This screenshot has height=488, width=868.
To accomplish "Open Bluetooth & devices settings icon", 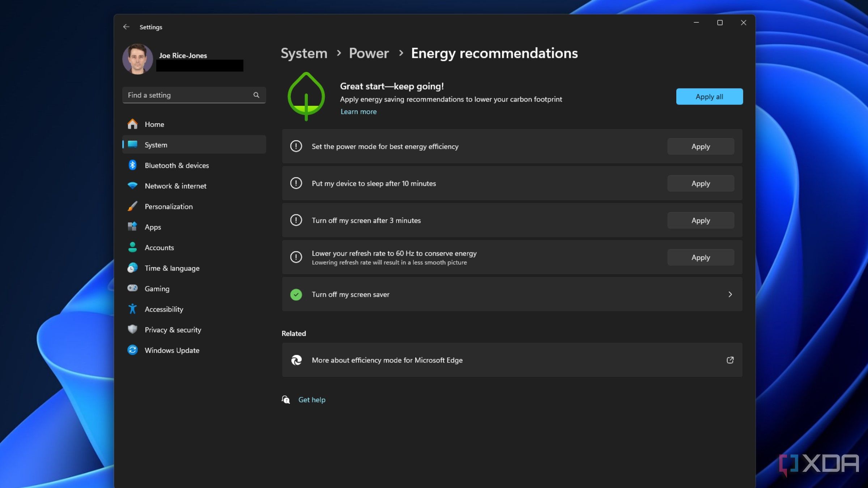I will pos(132,165).
